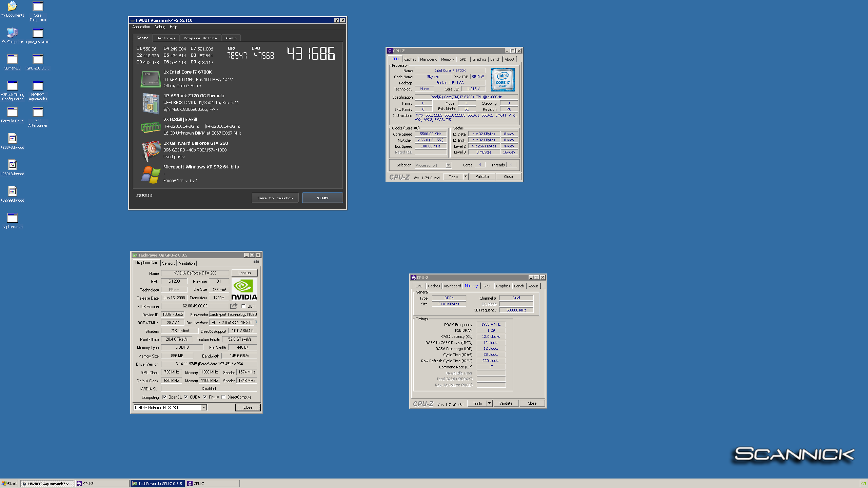The image size is (868, 488).
Task: Click Intel Core i7 logo in CPU-Z
Action: [x=503, y=80]
